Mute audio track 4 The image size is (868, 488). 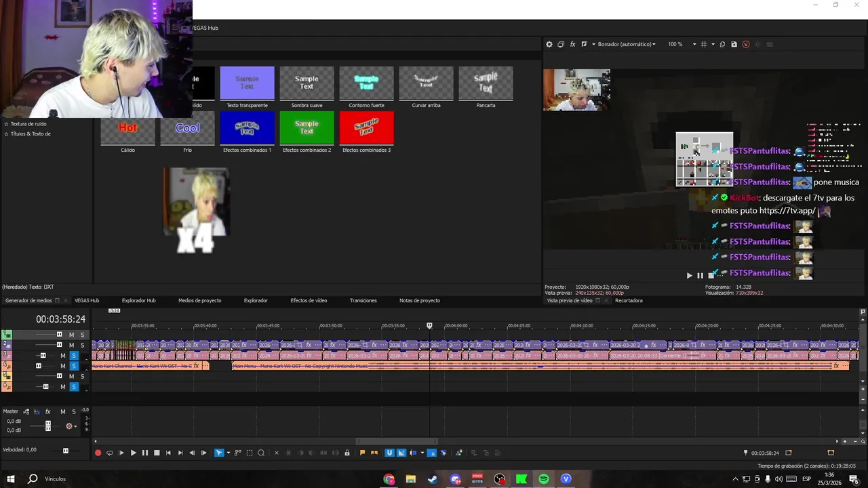click(63, 366)
